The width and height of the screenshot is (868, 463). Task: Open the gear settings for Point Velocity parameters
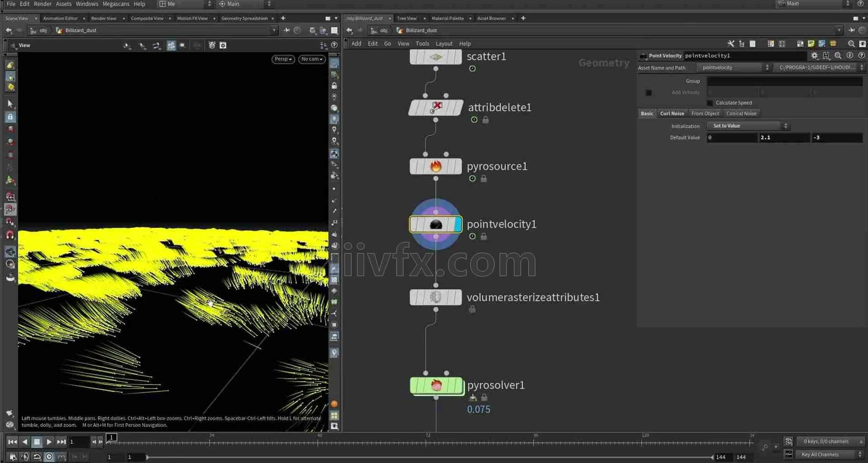pos(815,56)
